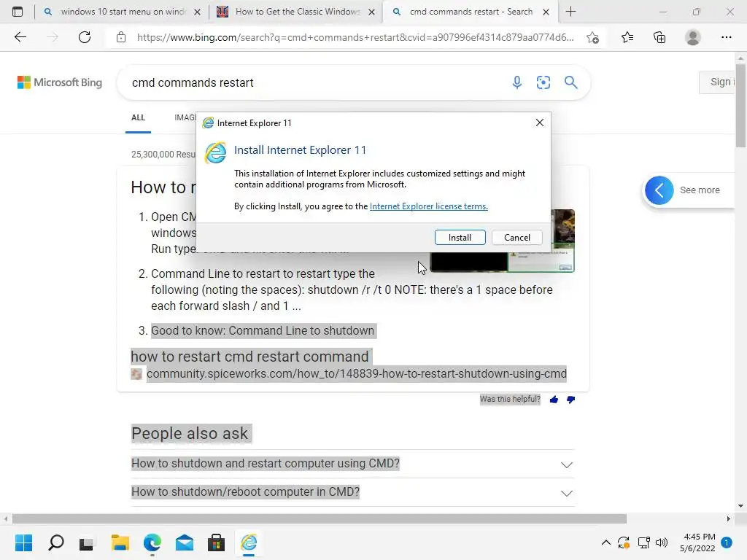Run search with magnifier icon

coord(570,82)
